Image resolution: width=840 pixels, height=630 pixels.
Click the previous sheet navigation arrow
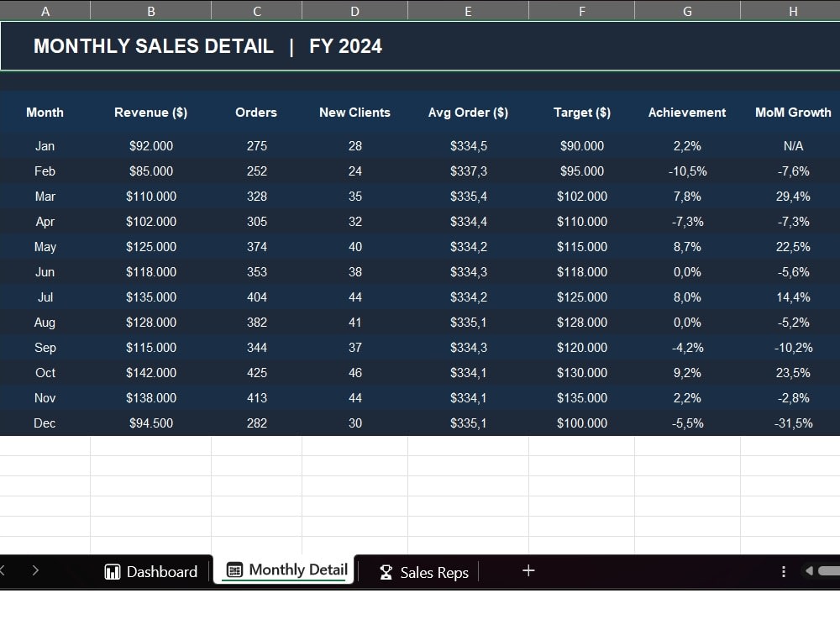point(3,570)
